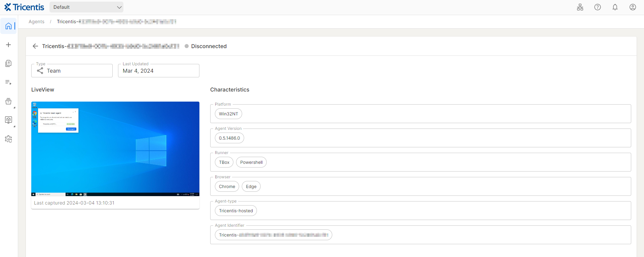644x257 pixels.
Task: Click the back arrow beside agent name
Action: click(35, 46)
